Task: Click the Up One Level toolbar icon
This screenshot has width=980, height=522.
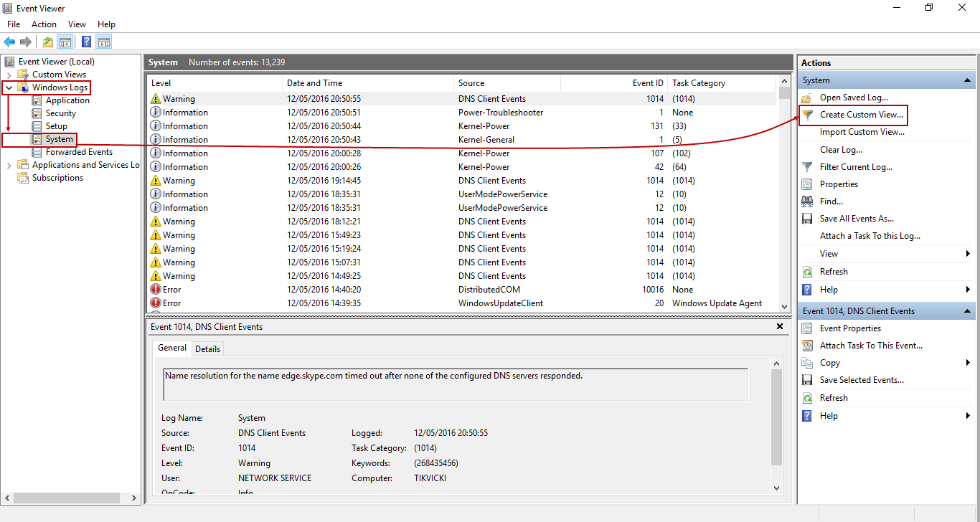Action: pyautogui.click(x=48, y=42)
